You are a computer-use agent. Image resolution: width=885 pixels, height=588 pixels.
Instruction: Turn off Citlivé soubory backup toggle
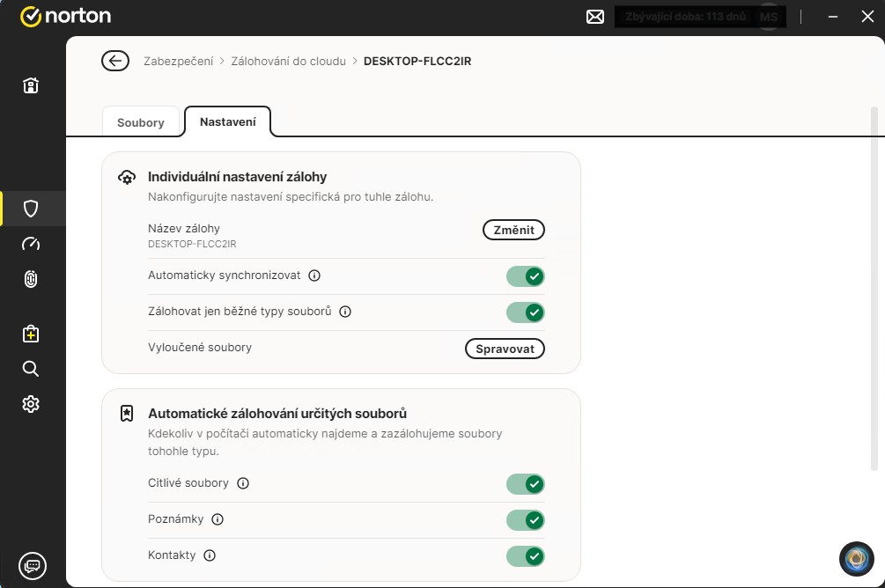[x=526, y=484]
